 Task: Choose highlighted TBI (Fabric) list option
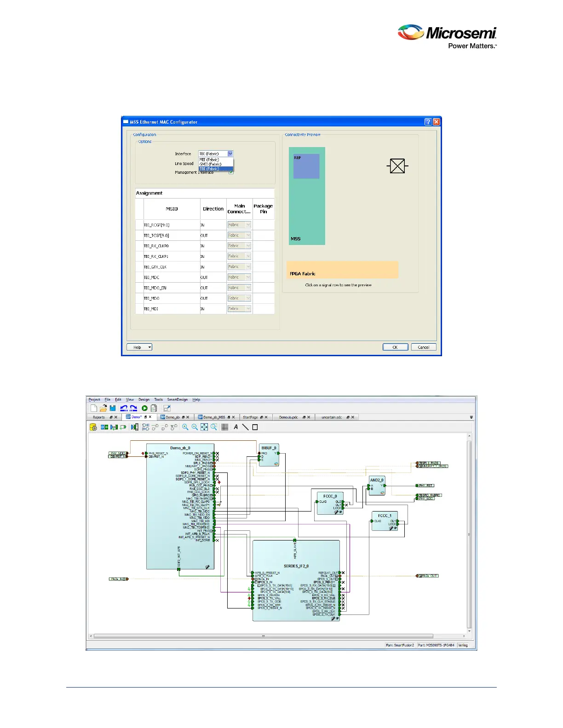point(216,169)
